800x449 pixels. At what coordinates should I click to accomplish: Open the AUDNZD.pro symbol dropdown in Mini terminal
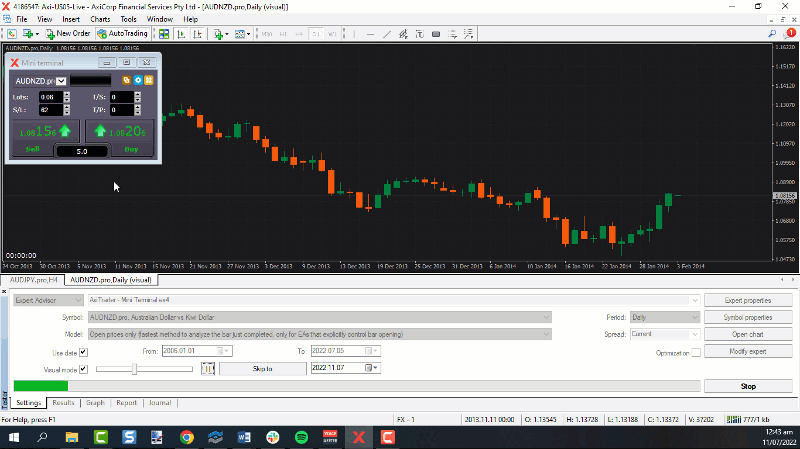click(61, 80)
